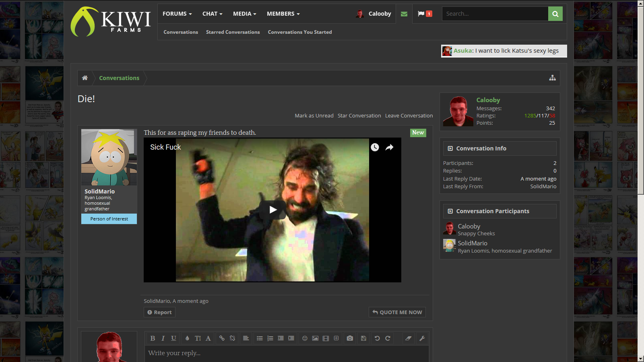The image size is (644, 362).
Task: Switch editor mode with wrench icon
Action: pos(422,338)
